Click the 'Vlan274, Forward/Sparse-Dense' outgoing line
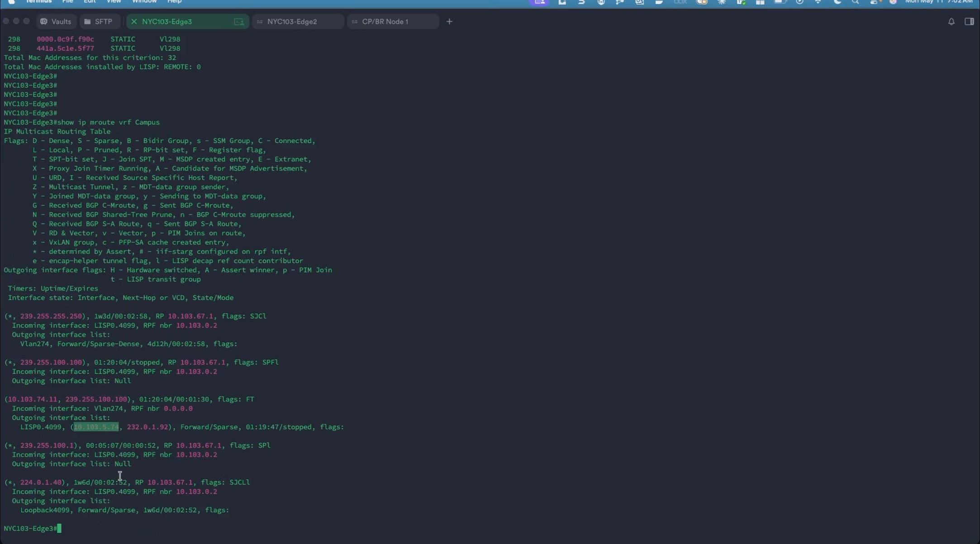Image resolution: width=980 pixels, height=544 pixels. click(129, 344)
